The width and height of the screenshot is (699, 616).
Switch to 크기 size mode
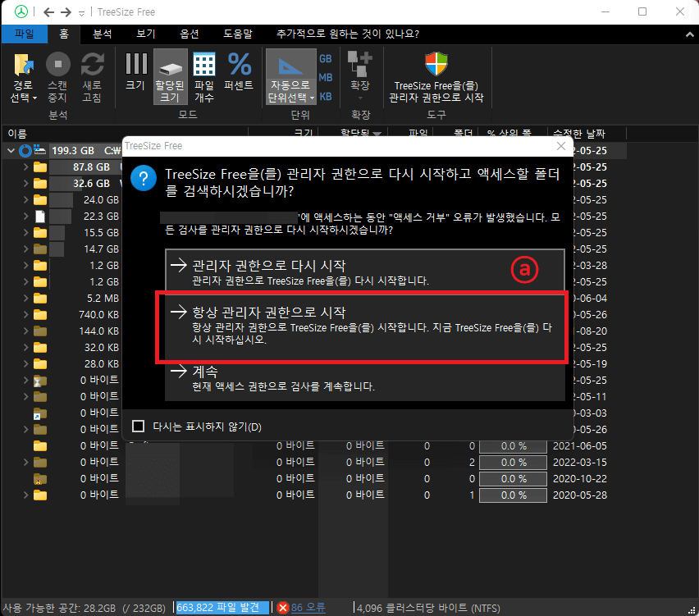[x=135, y=72]
